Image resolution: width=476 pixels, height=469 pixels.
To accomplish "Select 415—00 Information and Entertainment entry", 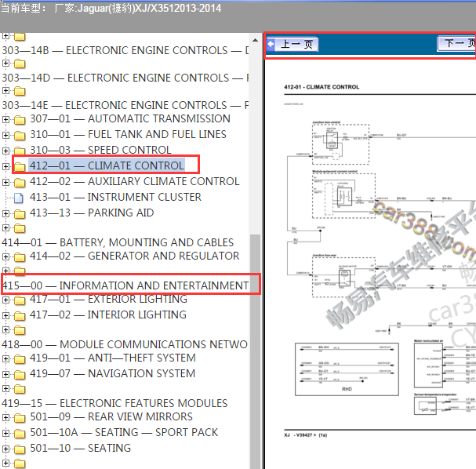I will 125,285.
